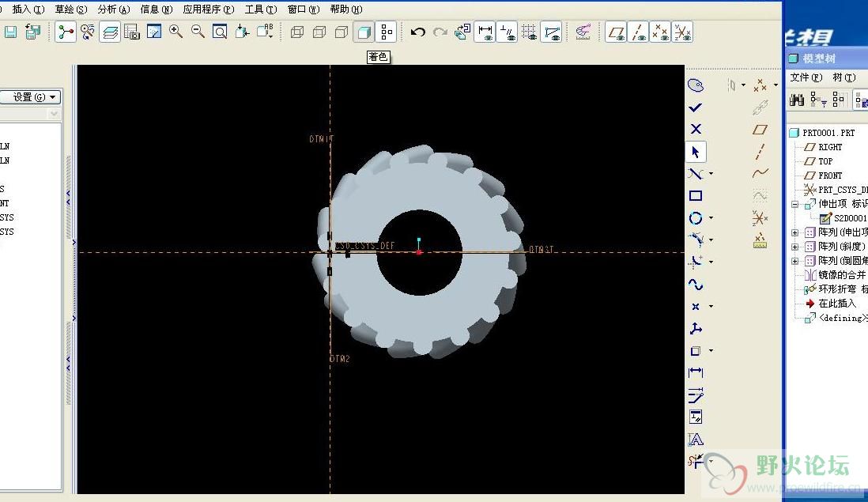
Task: Open Point tool flyout arrow
Action: tap(711, 306)
